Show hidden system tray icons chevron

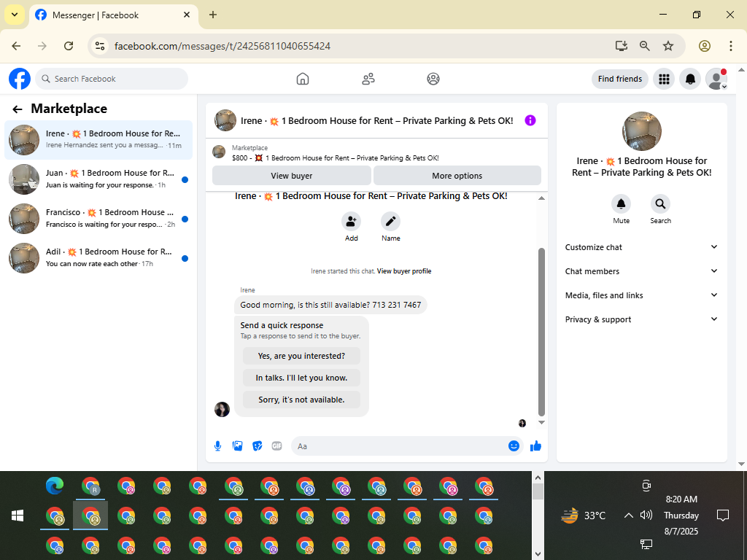pos(628,516)
